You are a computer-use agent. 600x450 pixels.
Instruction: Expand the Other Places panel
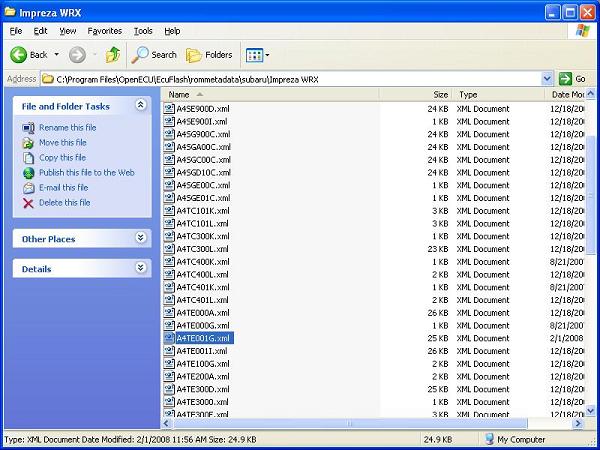click(141, 238)
